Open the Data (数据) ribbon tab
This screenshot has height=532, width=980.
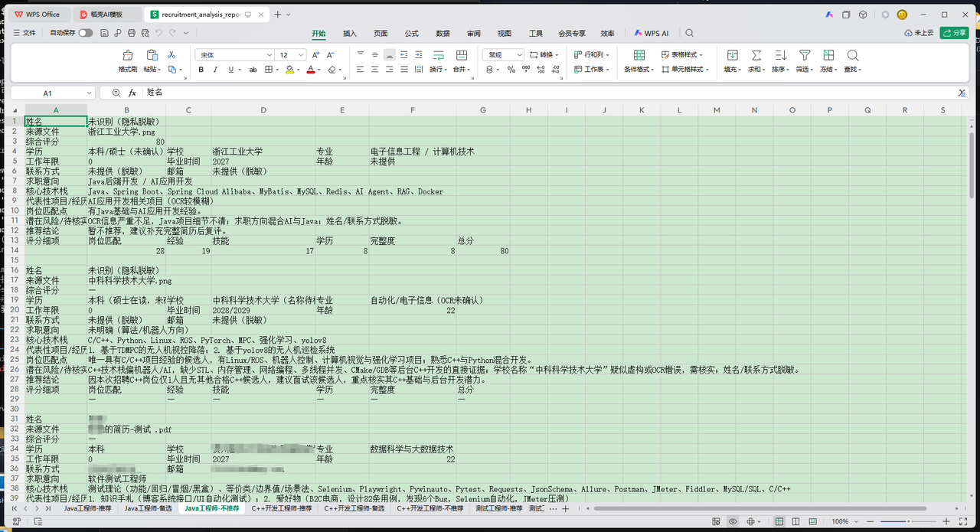pos(443,34)
